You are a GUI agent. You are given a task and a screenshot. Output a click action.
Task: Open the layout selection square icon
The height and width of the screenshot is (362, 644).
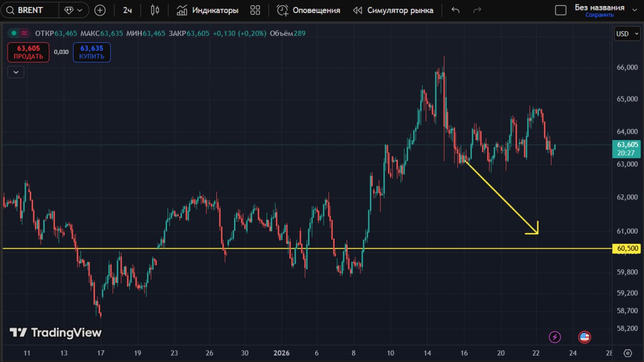[560, 10]
